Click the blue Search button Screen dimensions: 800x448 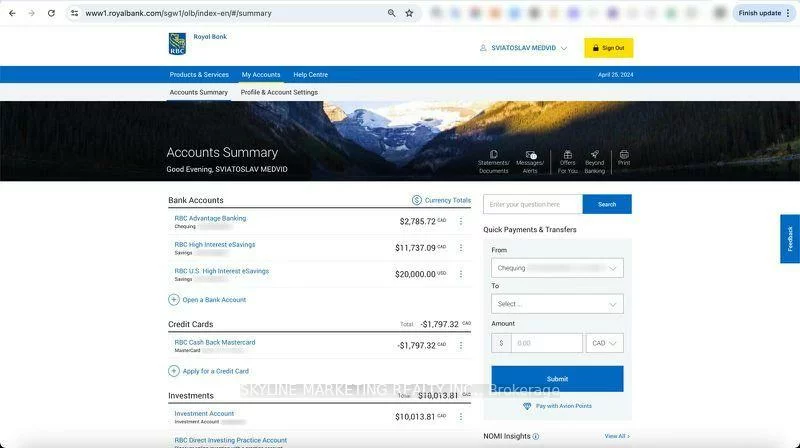pyautogui.click(x=607, y=204)
